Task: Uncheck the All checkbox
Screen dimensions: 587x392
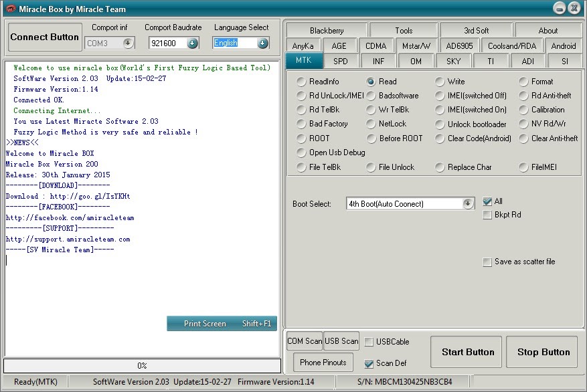Action: pyautogui.click(x=487, y=201)
